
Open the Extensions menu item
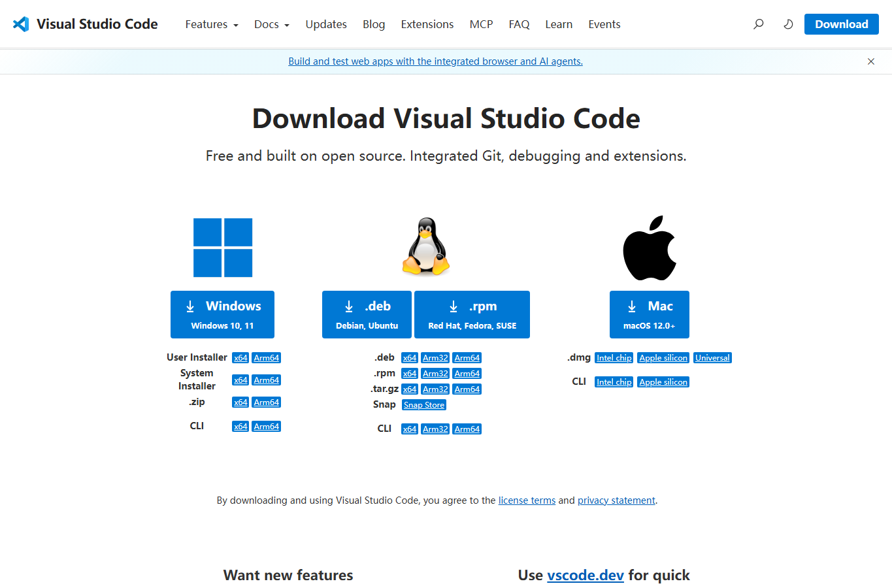[427, 24]
